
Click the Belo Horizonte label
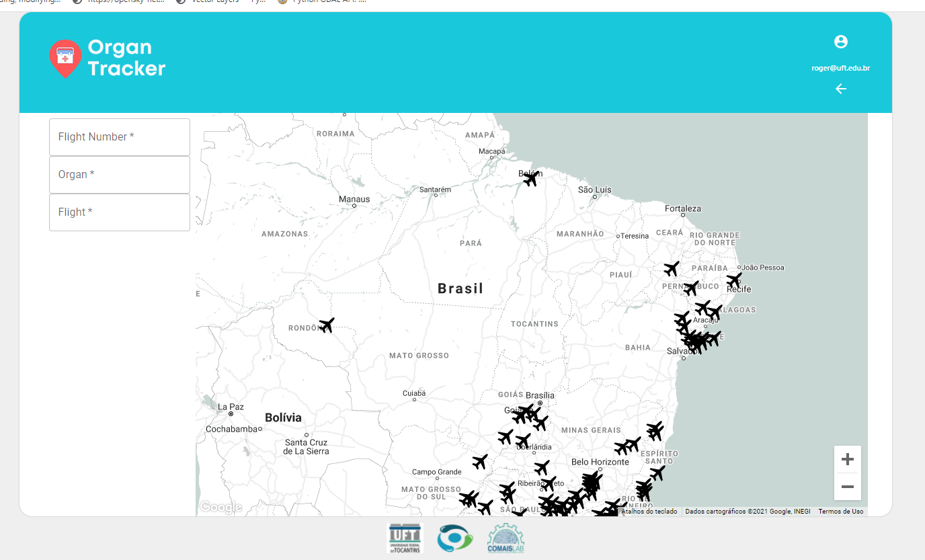pyautogui.click(x=600, y=462)
